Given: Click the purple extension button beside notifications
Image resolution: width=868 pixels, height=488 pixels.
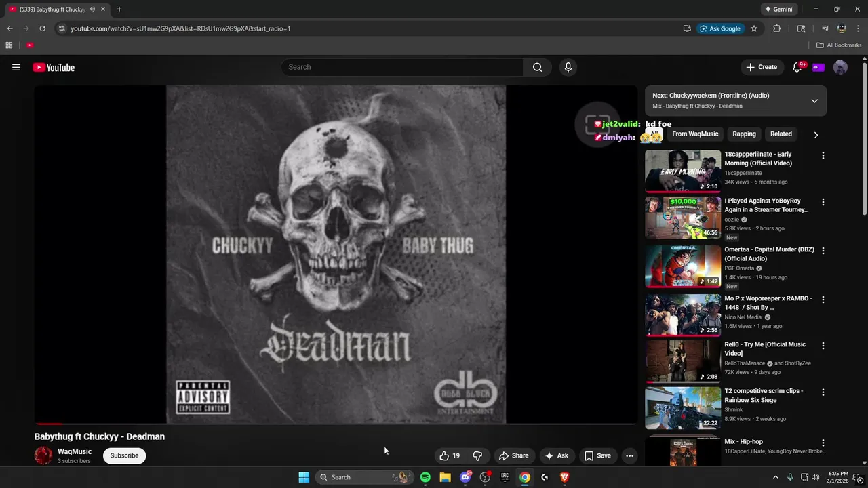Looking at the screenshot, I should pos(818,67).
